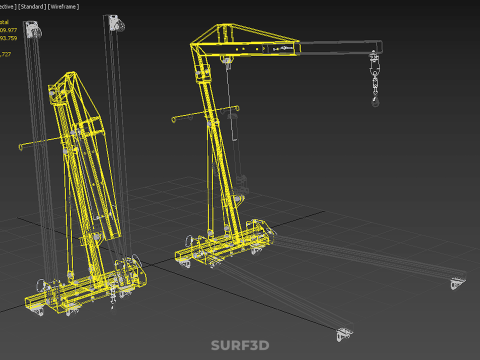Screen dimensions: 480x360
Task: Select the extended crane's yellow base frame
Action: 225,244
